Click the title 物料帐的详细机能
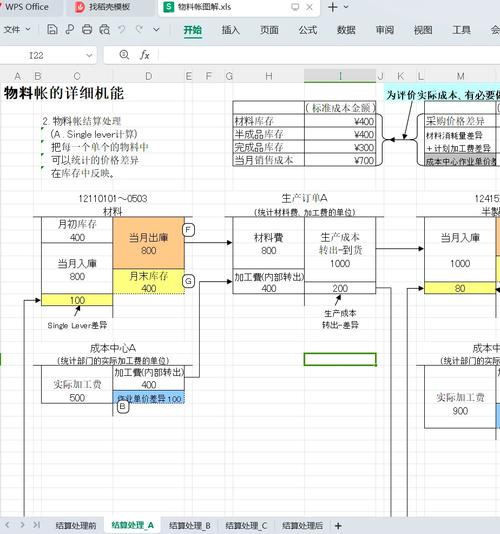500x534 pixels. (64, 93)
